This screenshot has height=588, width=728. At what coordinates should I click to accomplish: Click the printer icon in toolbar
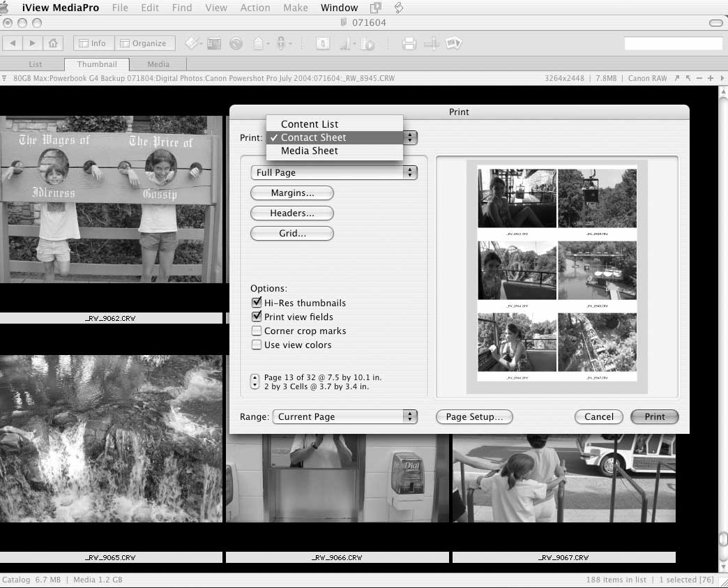409,44
